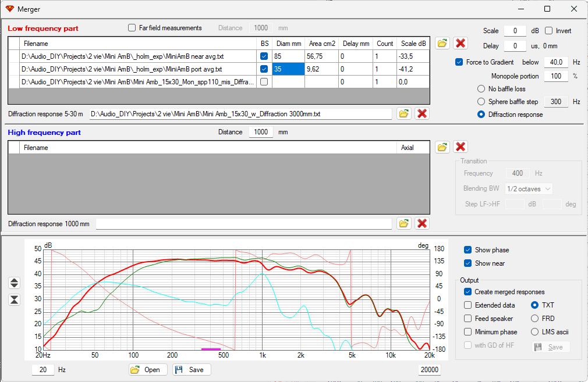Browse for Diffraction response 1000 mm file
This screenshot has width=588, height=382.
pos(404,224)
